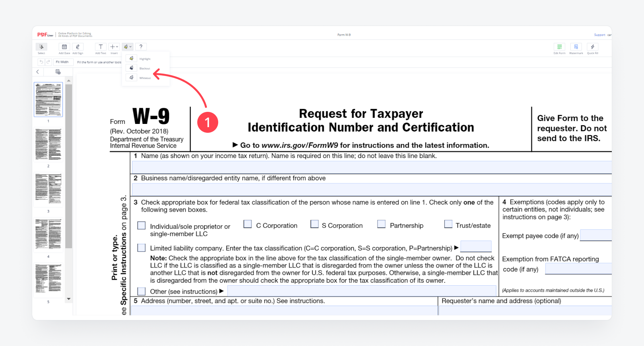Image resolution: width=644 pixels, height=346 pixels.
Task: Click 'Fill the form or use another tools' hint
Action: point(99,62)
